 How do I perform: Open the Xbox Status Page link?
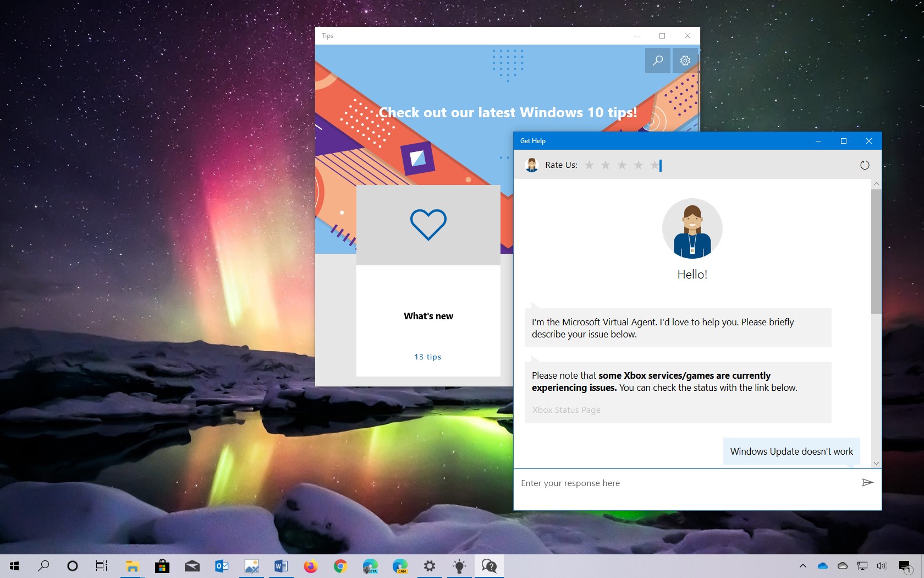[x=566, y=410]
